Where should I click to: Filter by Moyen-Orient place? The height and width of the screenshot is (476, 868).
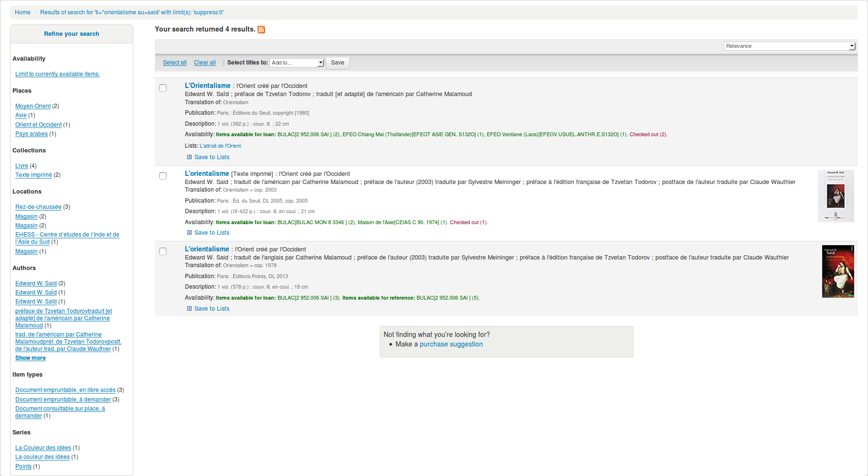33,106
